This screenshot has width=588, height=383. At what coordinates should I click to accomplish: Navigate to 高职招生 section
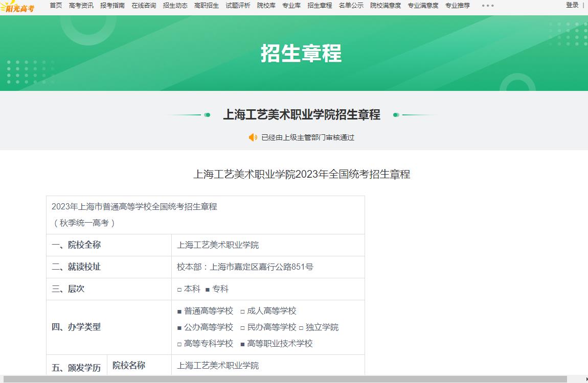point(207,5)
